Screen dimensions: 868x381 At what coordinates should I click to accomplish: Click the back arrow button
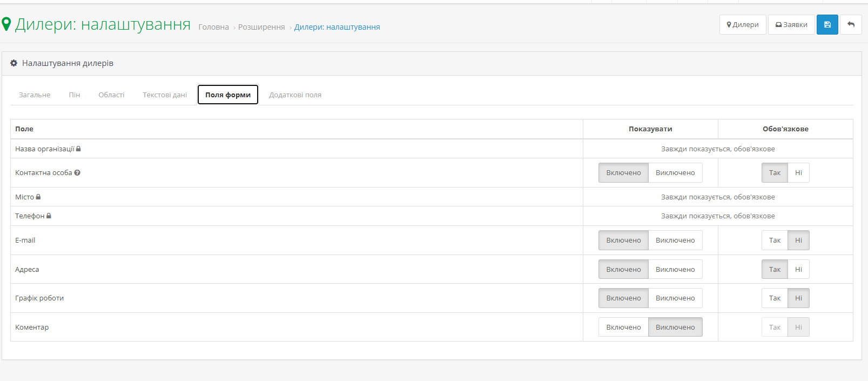coord(851,25)
